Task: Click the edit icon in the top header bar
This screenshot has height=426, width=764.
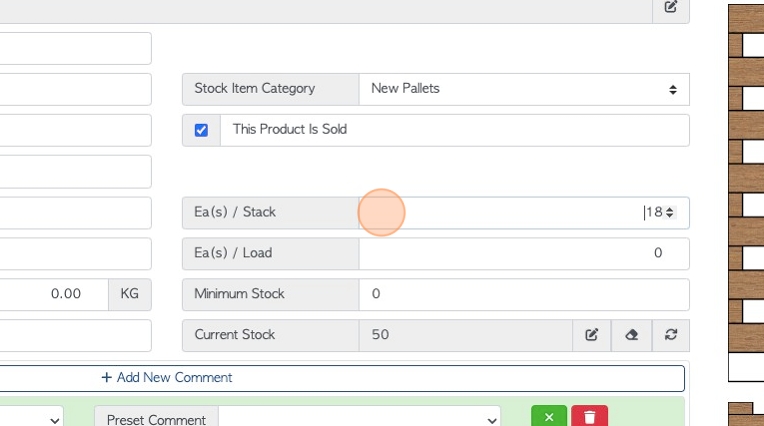Action: pyautogui.click(x=670, y=7)
